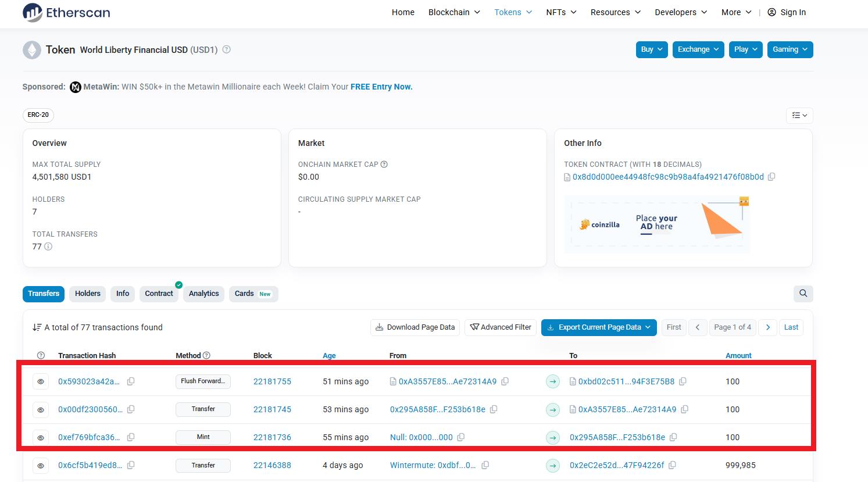Go to the Last page
Image resolution: width=868 pixels, height=482 pixels.
pos(791,327)
